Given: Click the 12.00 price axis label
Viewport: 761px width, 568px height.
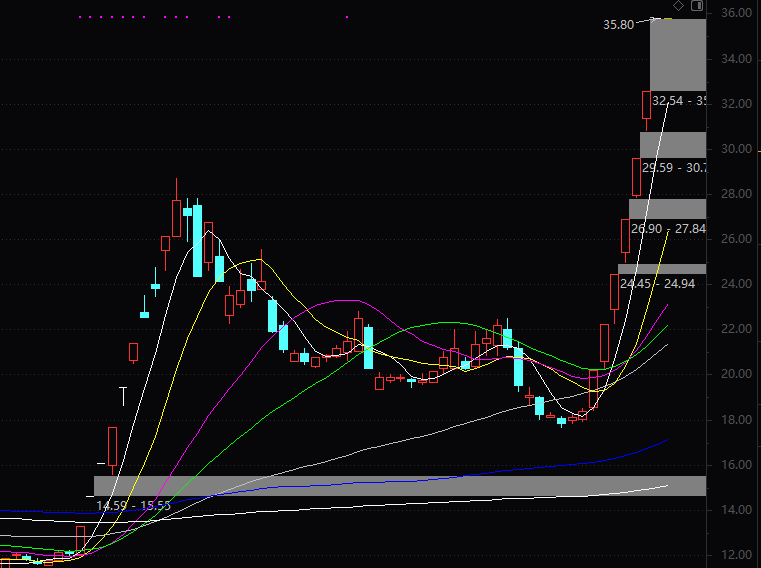Looking at the screenshot, I should pyautogui.click(x=736, y=555).
